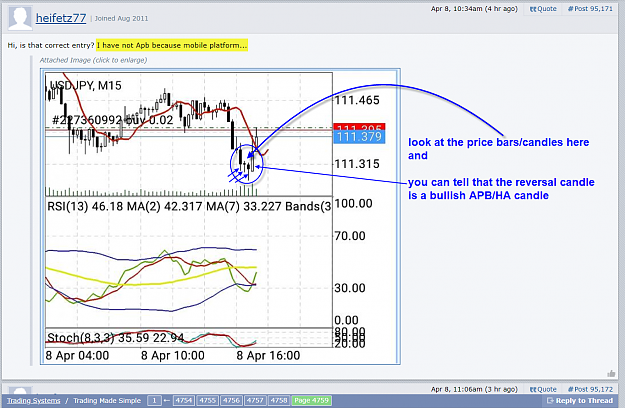The height and width of the screenshot is (408, 625).
Task: Go to page 4756
Action: click(232, 400)
